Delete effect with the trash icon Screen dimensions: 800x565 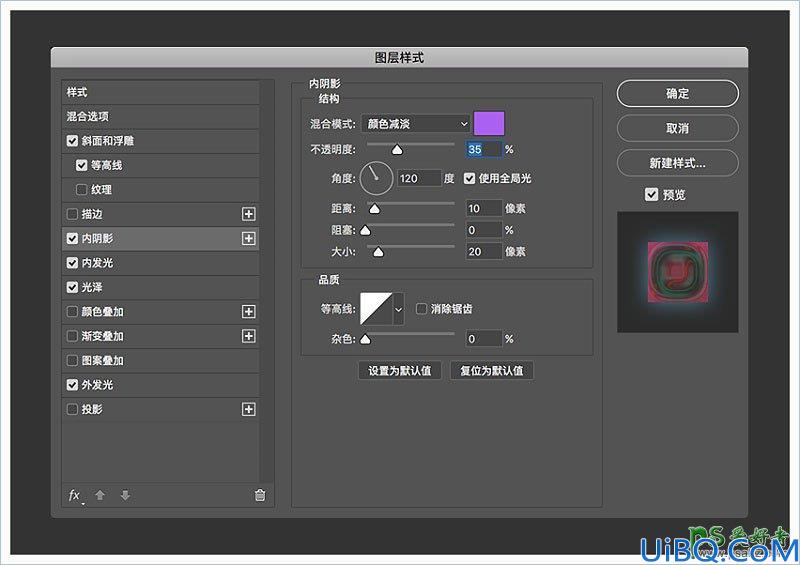[x=260, y=495]
